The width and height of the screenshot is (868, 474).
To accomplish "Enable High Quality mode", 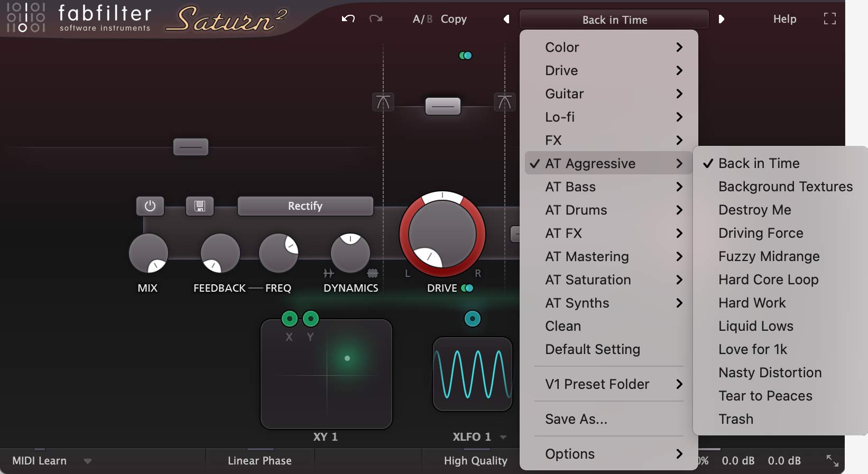I will (x=475, y=461).
